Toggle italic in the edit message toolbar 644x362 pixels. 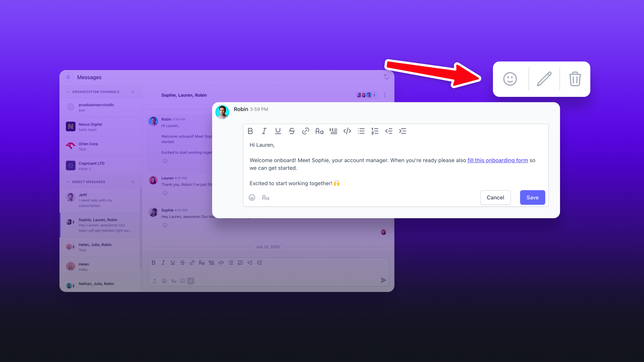pos(264,131)
